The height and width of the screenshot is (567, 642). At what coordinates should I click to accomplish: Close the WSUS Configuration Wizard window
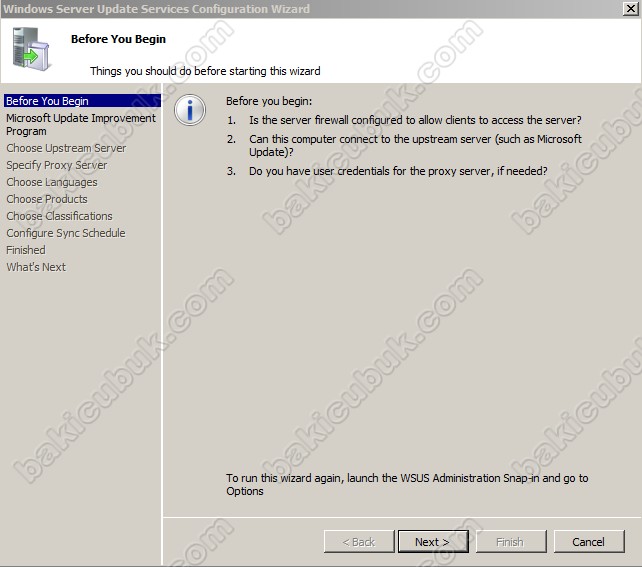pos(631,9)
